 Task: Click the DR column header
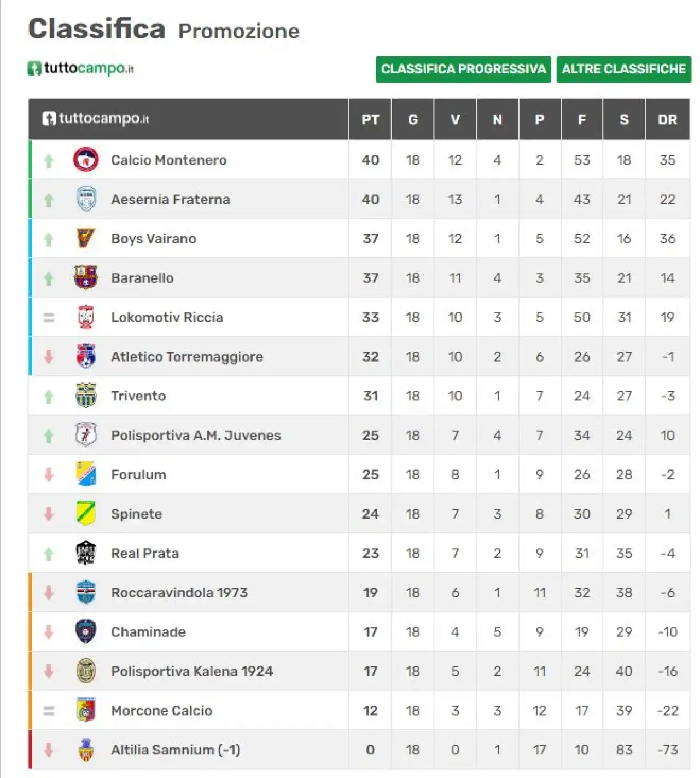click(x=667, y=119)
